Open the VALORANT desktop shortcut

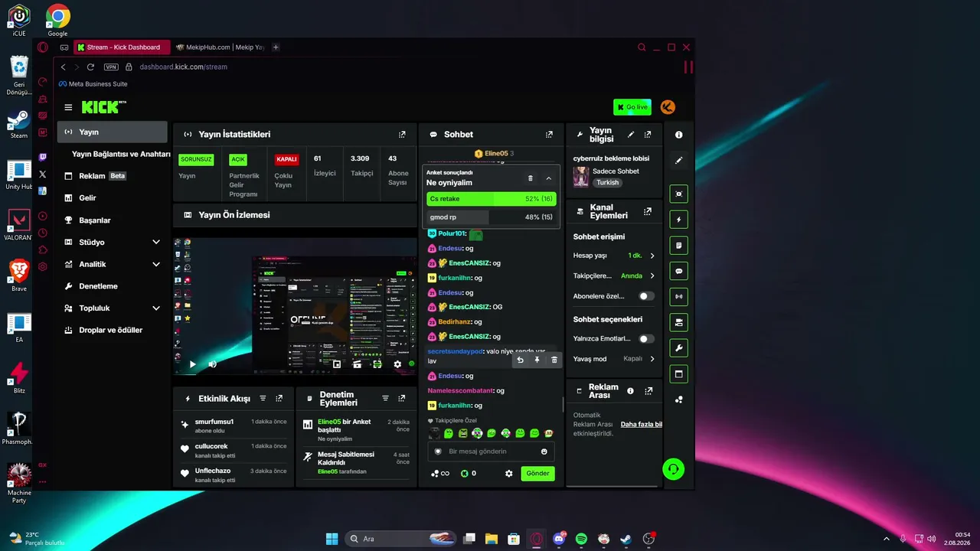pyautogui.click(x=18, y=224)
